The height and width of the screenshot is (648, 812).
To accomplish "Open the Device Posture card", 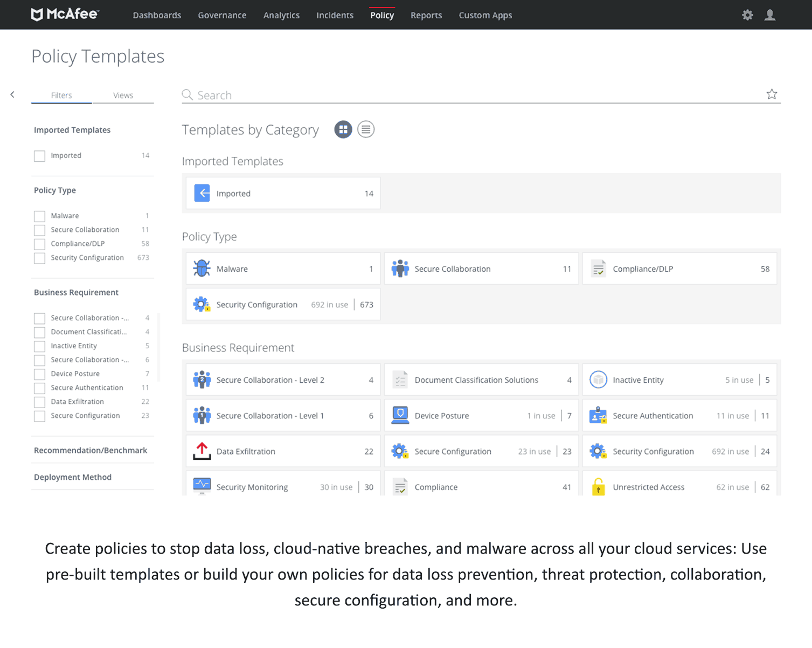I will coord(481,415).
